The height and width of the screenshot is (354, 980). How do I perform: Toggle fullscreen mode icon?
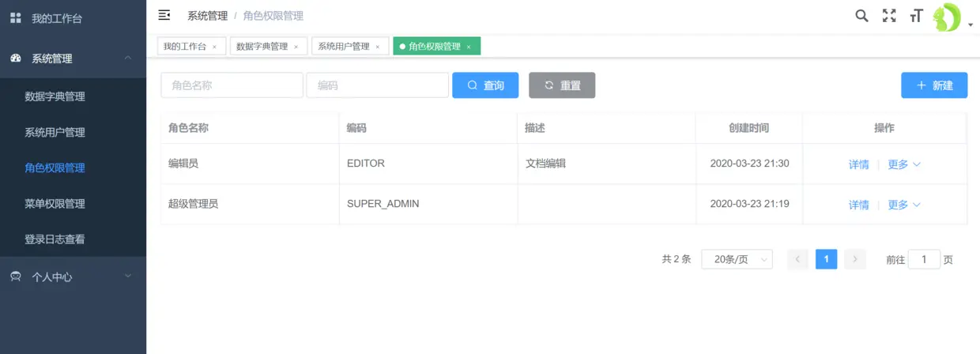[x=889, y=15]
